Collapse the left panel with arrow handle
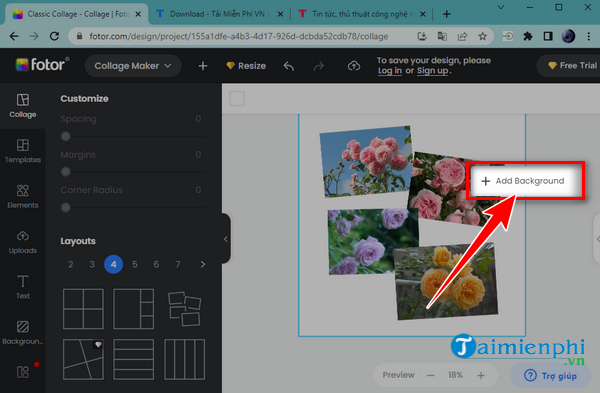The image size is (600, 393). click(226, 239)
